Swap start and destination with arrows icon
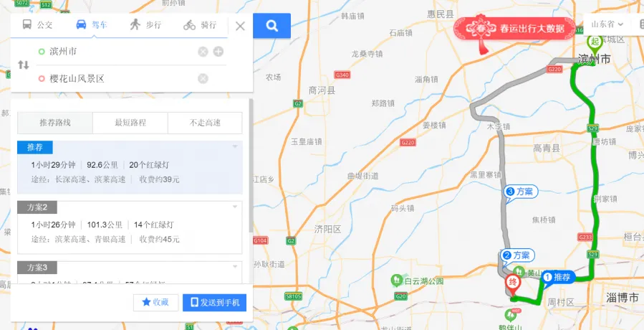 [x=24, y=65]
